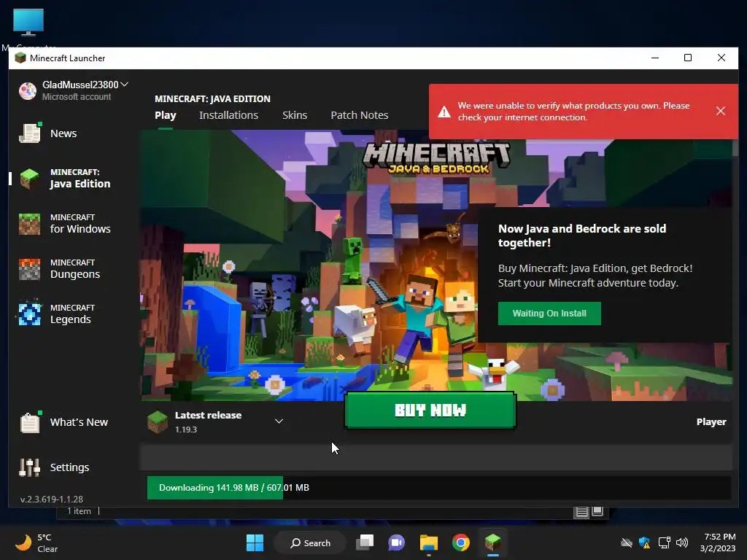
Task: Open Task View on the taskbar
Action: 365,542
